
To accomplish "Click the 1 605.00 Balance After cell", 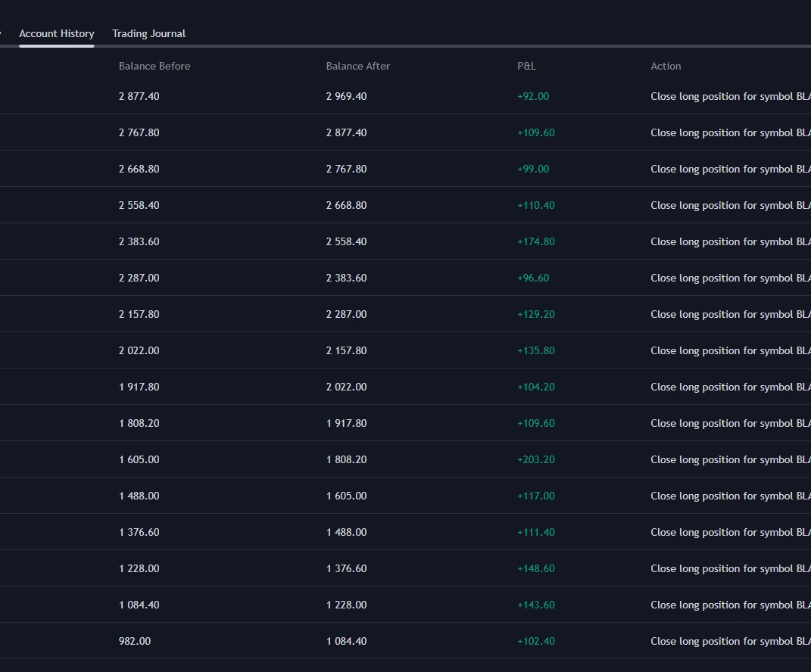I will (346, 496).
